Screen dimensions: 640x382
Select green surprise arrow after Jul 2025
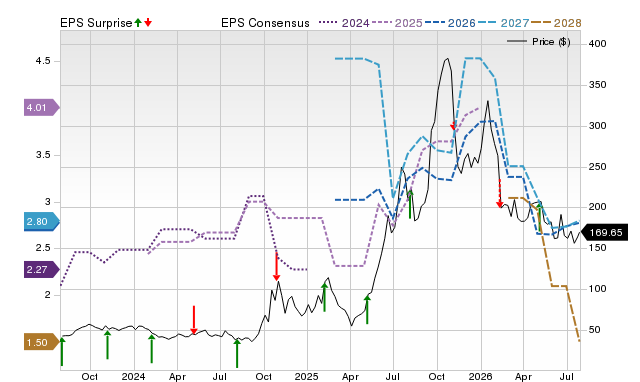point(410,204)
